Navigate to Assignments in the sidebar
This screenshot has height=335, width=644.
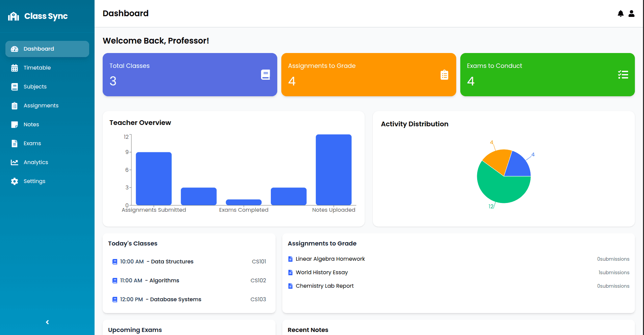(x=41, y=106)
